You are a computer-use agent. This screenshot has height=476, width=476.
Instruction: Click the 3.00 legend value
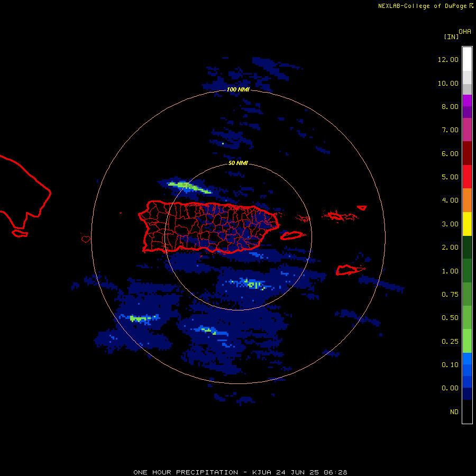point(450,224)
